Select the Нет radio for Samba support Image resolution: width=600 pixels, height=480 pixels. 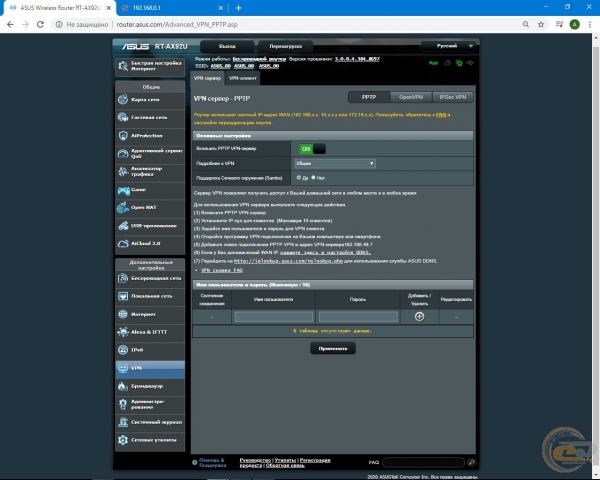click(x=315, y=177)
